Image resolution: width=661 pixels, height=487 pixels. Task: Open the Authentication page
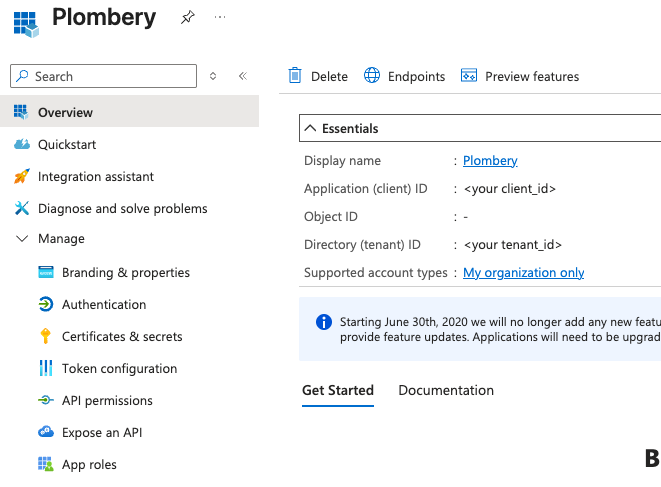coord(104,304)
